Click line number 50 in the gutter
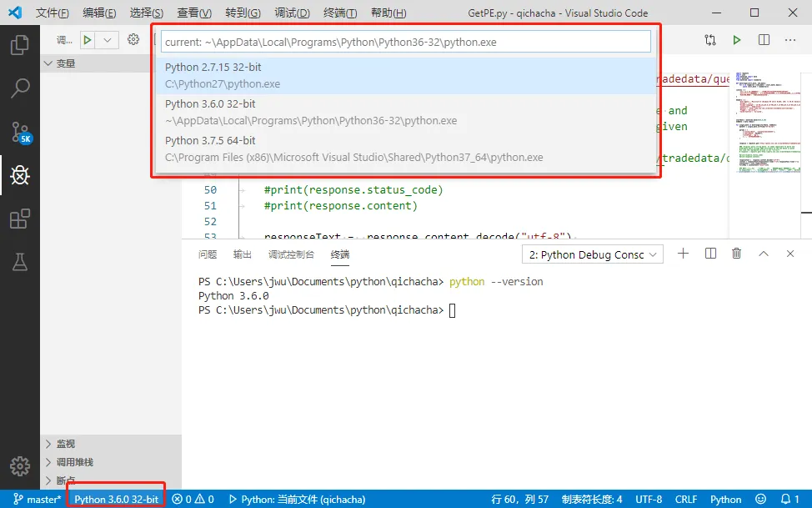Screen dimensions: 812x508 coord(210,189)
